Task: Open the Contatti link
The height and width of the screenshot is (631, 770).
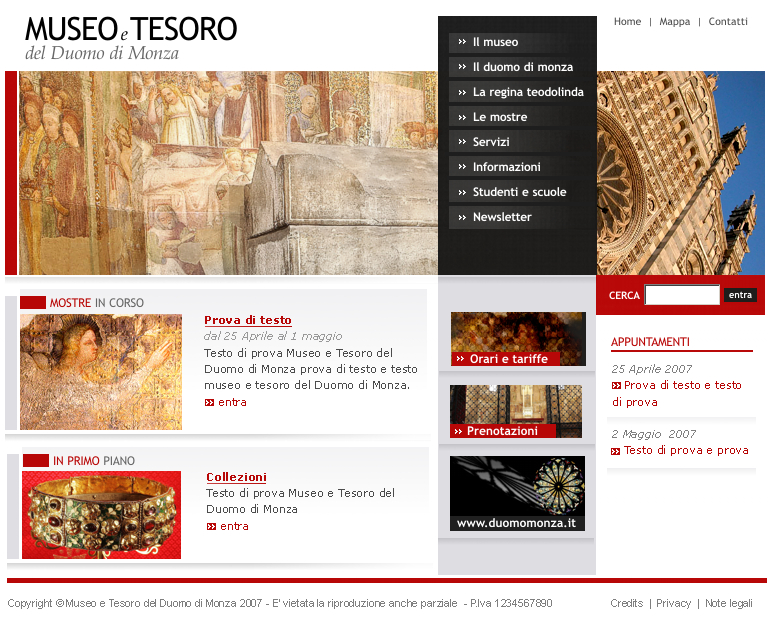Action: [x=728, y=22]
